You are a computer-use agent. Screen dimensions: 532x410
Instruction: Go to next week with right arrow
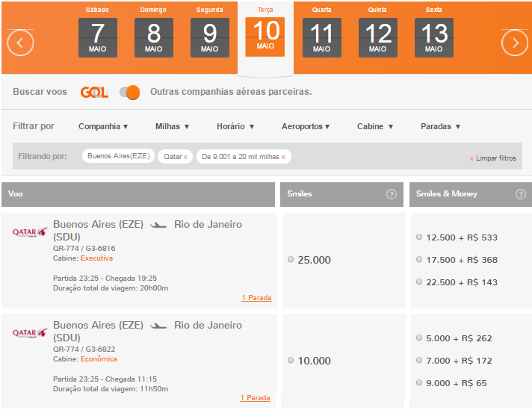[515, 43]
